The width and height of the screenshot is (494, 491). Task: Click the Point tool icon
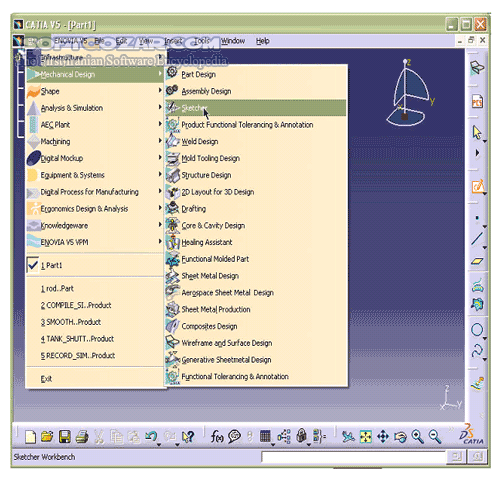(x=477, y=218)
